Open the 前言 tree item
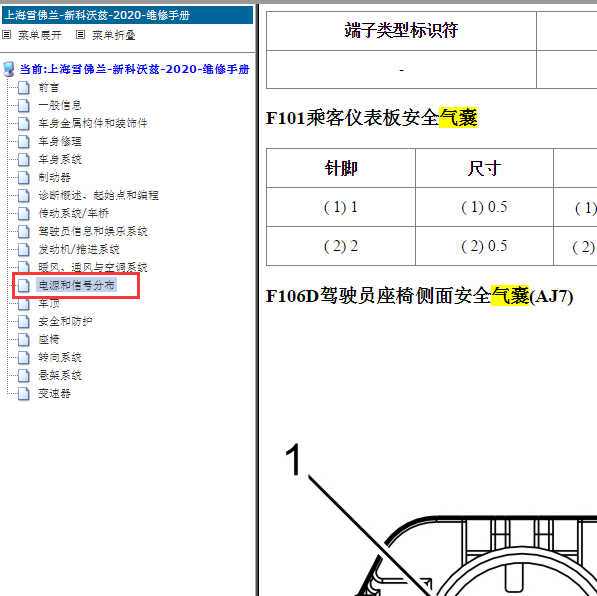The width and height of the screenshot is (597, 596). coord(48,87)
